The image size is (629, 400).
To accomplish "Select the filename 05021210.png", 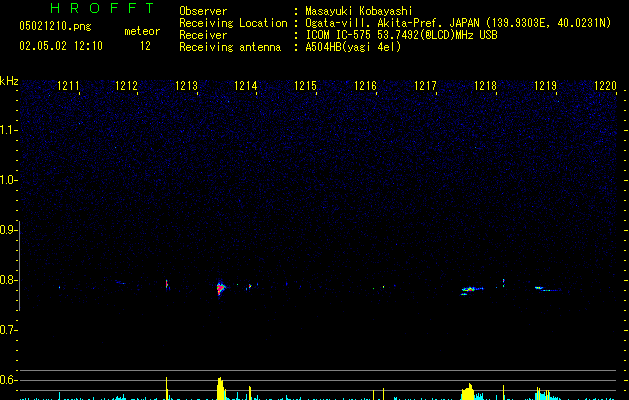I will [55, 26].
